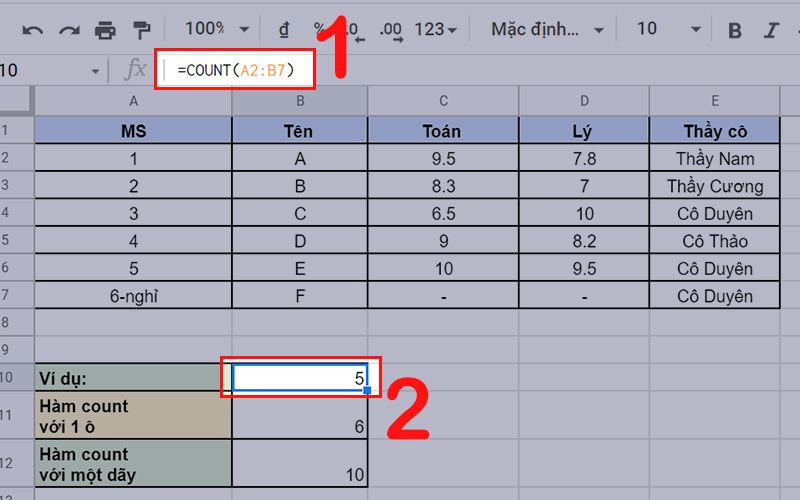Click the cell Thầy Nam
Image resolution: width=800 pixels, height=500 pixels.
tap(715, 158)
